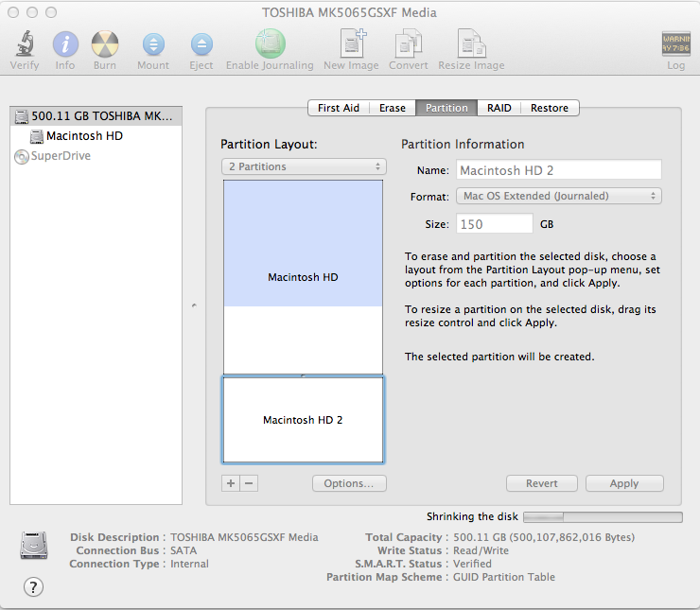Click the Options... button
The height and width of the screenshot is (610, 700).
pos(349,483)
